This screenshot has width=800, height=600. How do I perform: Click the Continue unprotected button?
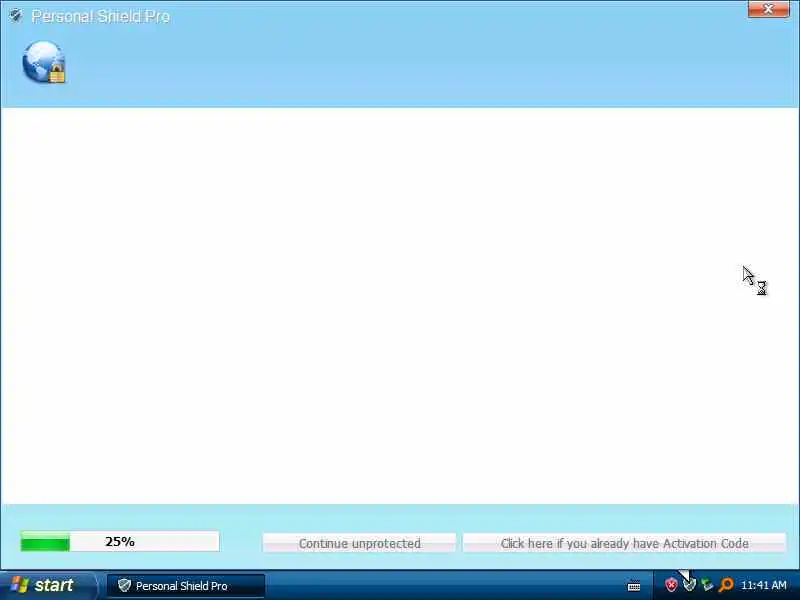click(x=359, y=543)
